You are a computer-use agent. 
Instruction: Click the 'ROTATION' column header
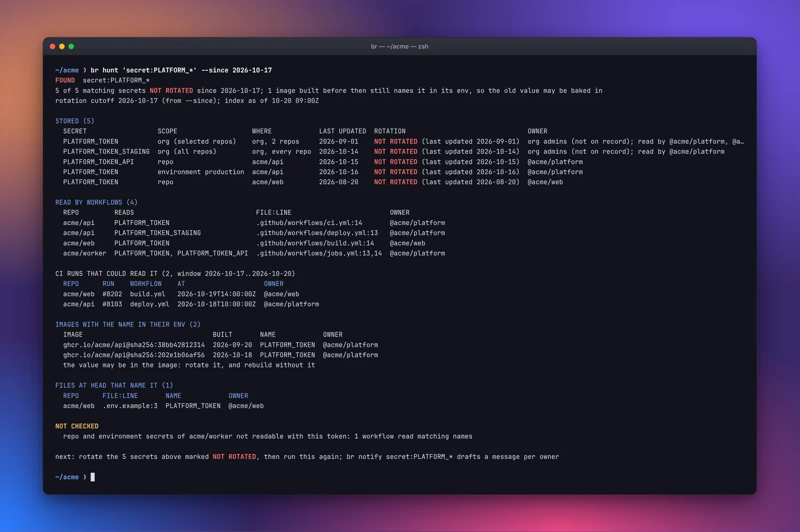[x=390, y=131]
